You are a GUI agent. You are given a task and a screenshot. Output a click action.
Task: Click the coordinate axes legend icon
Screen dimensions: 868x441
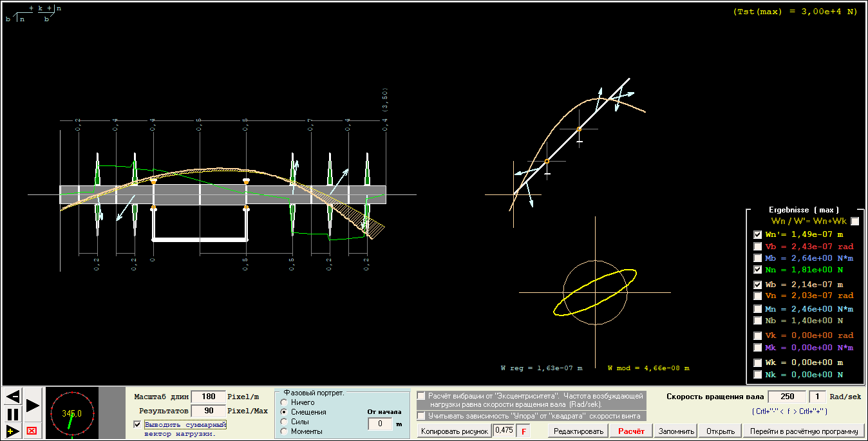tap(33, 14)
